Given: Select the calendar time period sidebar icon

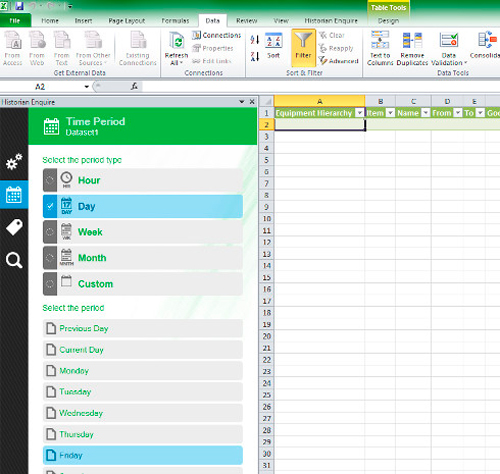Looking at the screenshot, I should (x=14, y=195).
